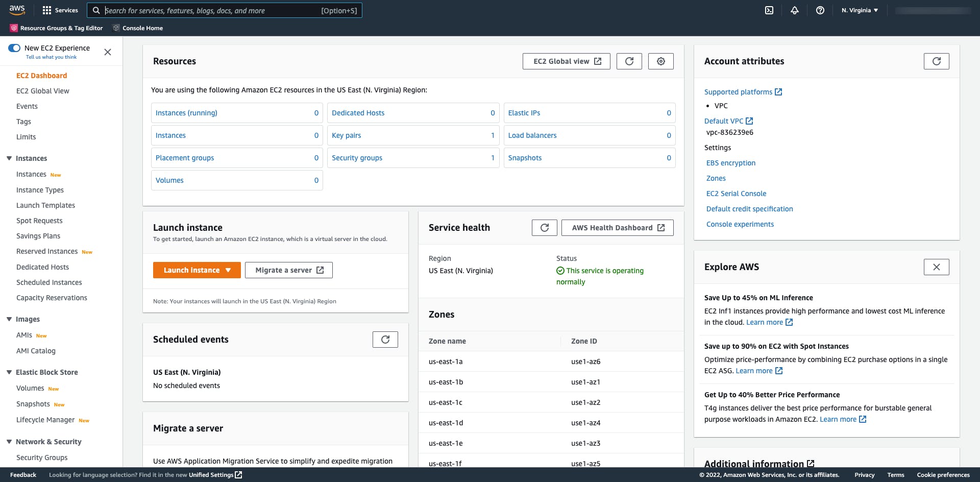This screenshot has width=980, height=482.
Task: Click external link icon beside Supported platforms
Action: tap(778, 92)
